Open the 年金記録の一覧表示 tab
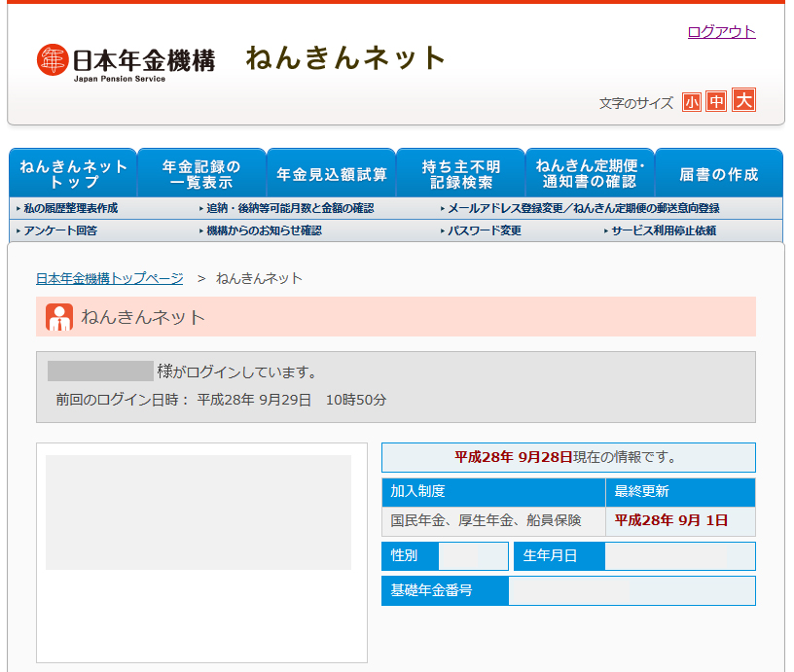 click(201, 174)
